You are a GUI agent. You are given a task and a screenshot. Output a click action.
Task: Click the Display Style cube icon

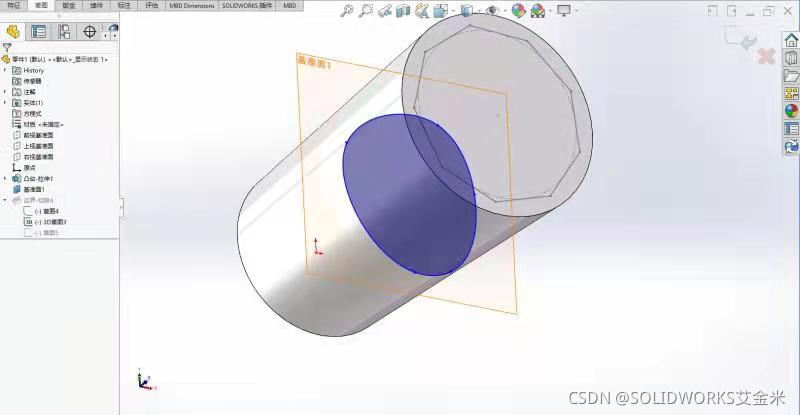coord(466,10)
